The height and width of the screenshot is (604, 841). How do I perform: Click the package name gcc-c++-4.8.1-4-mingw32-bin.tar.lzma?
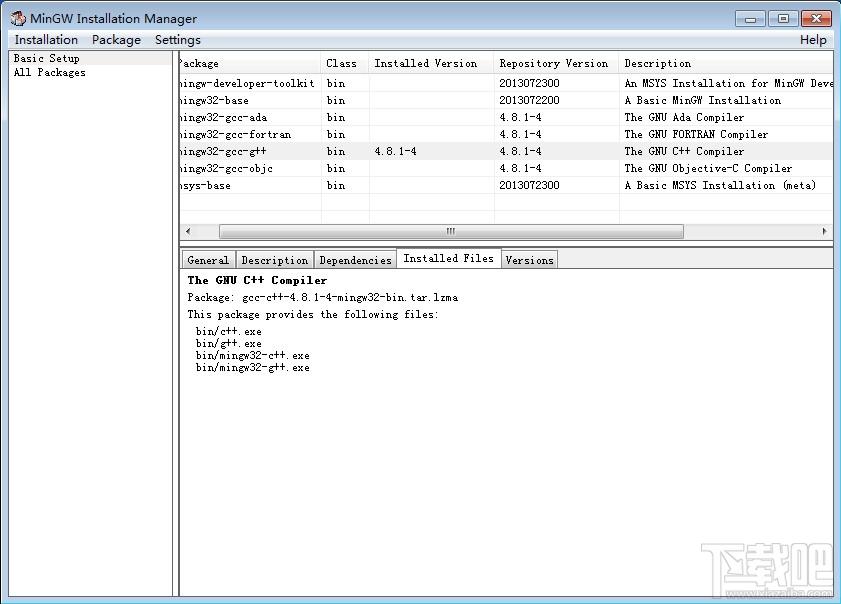click(x=350, y=298)
